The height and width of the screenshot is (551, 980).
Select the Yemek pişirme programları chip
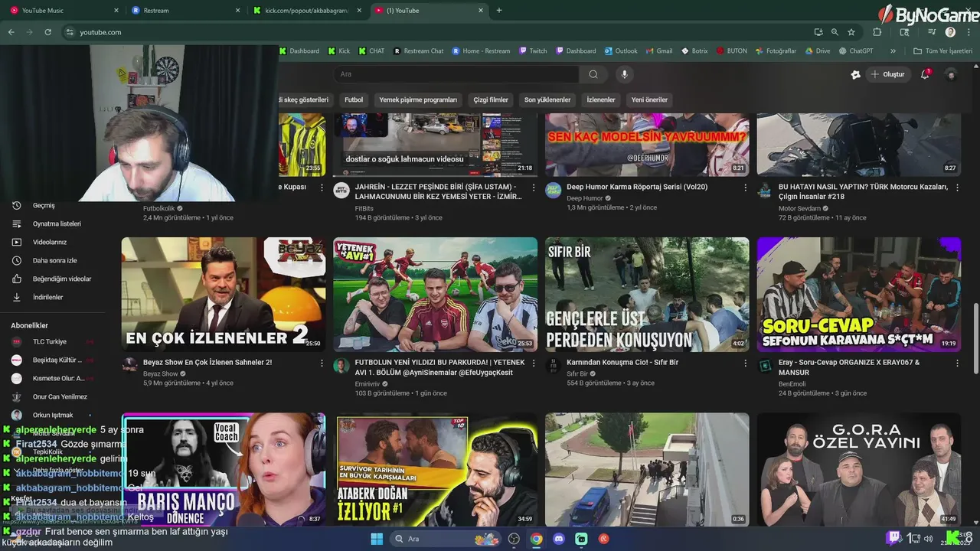tap(418, 99)
